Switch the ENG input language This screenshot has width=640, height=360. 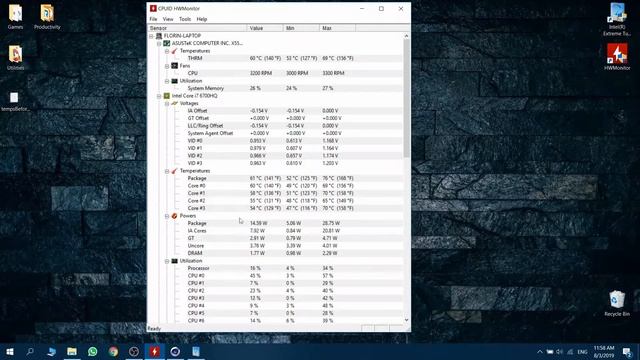click(582, 352)
